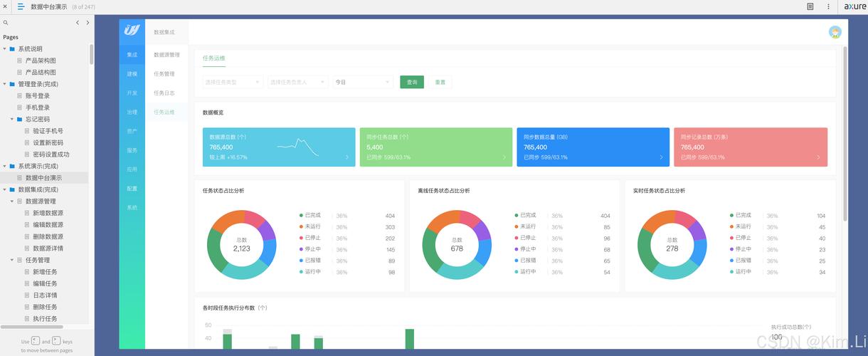This screenshot has height=356, width=868.
Task: Open the 选择任务负责人 dropdown
Action: [297, 82]
